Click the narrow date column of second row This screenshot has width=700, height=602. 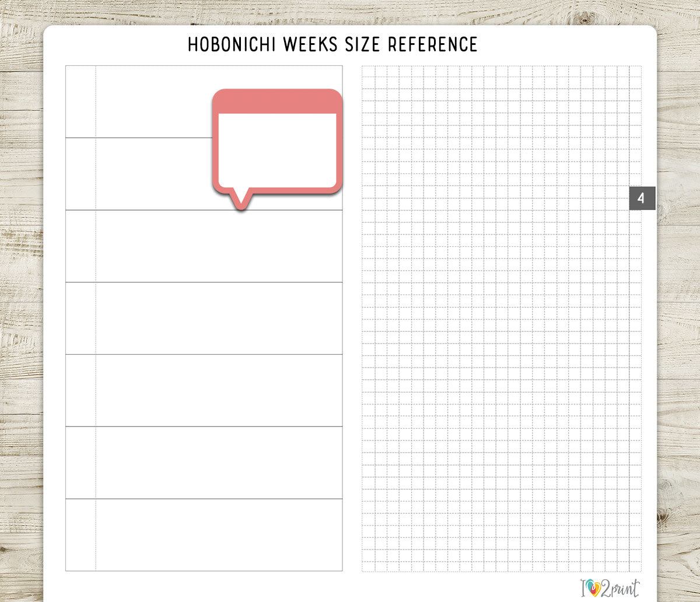click(80, 174)
